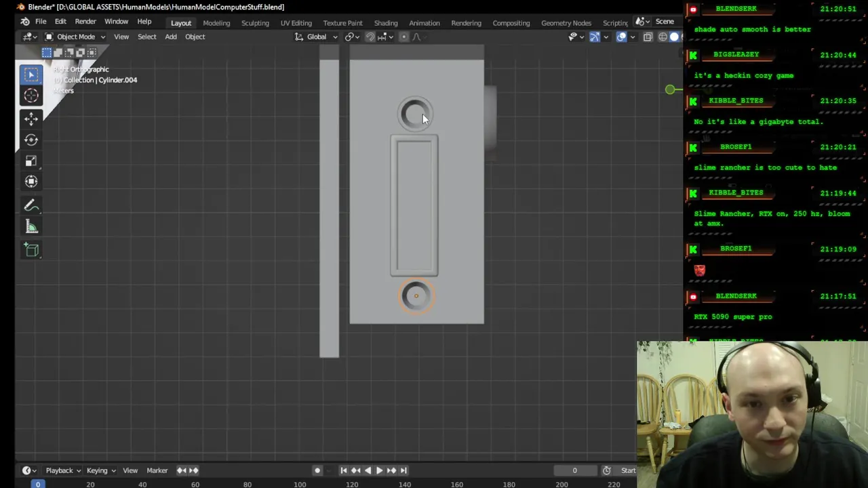This screenshot has width=868, height=488.
Task: Toggle X-ray view
Action: pos(648,37)
